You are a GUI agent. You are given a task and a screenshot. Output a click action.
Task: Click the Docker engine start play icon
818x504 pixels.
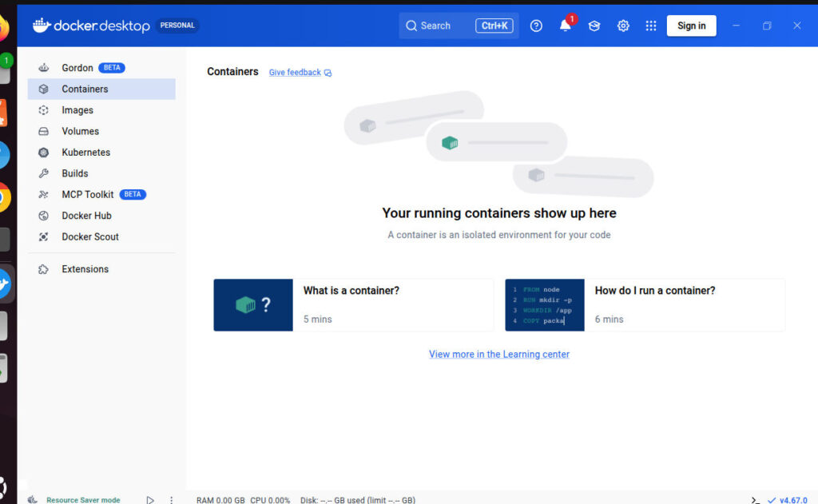(x=150, y=500)
